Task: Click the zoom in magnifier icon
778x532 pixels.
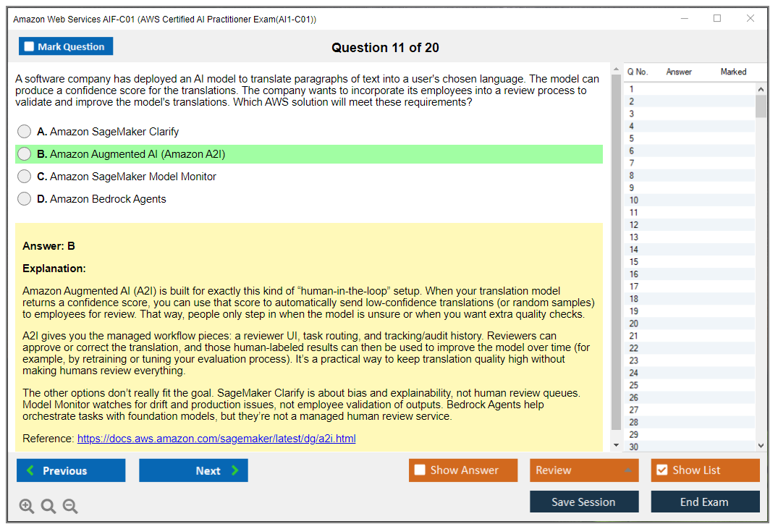Action: point(27,506)
